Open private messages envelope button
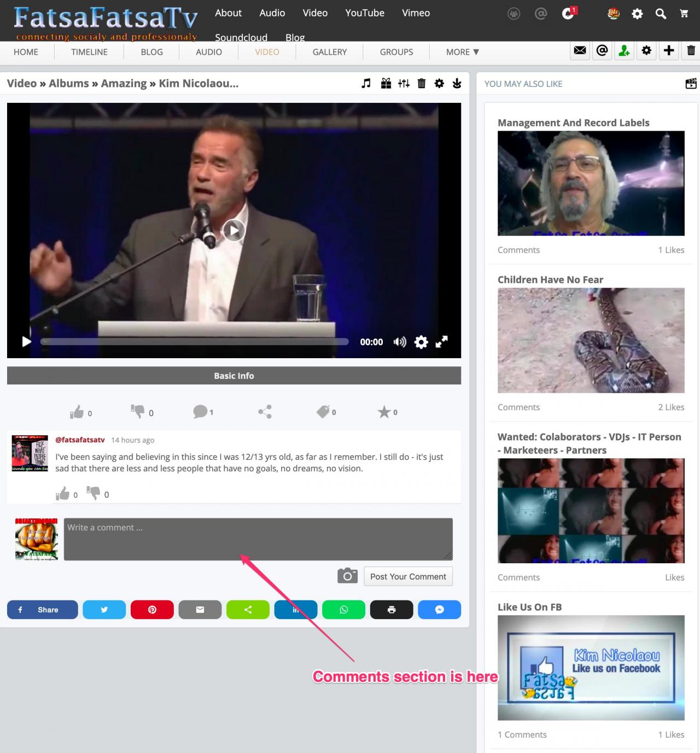Viewport: 700px width, 753px height. [x=580, y=51]
